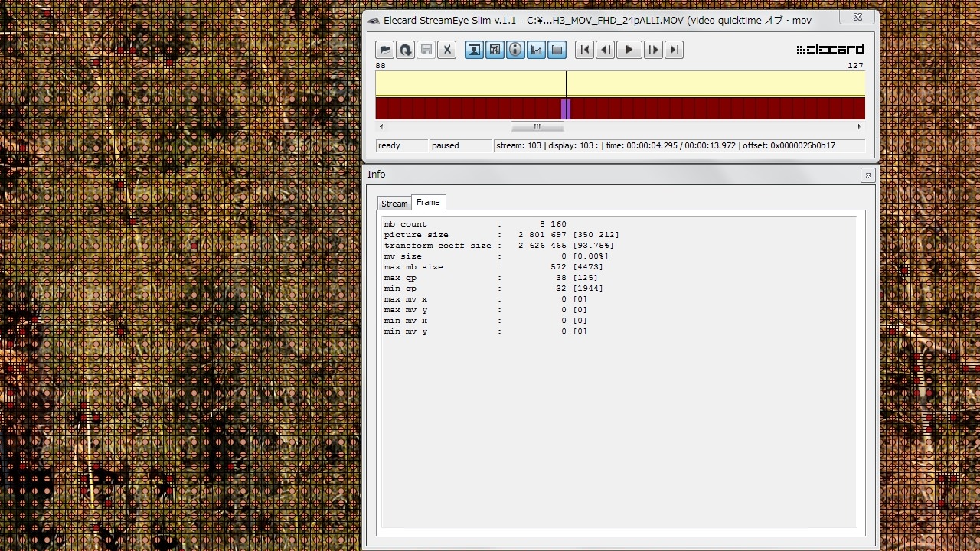
Task: Jump to the last frame
Action: pos(674,50)
